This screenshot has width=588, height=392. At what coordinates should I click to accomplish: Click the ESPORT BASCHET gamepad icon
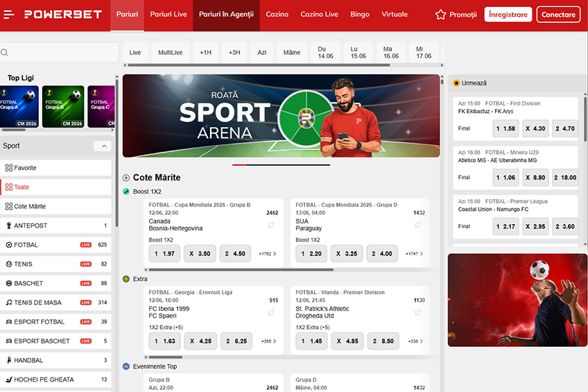(9, 341)
